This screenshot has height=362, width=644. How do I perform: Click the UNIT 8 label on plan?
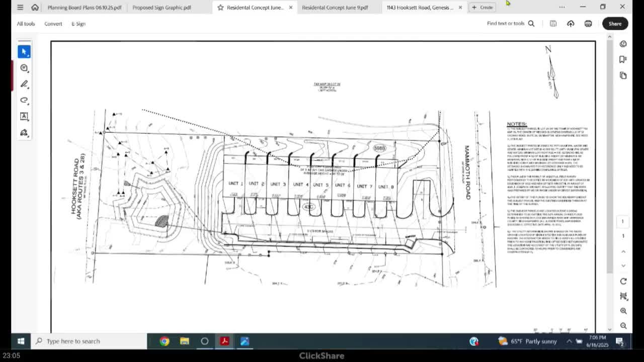click(x=386, y=187)
